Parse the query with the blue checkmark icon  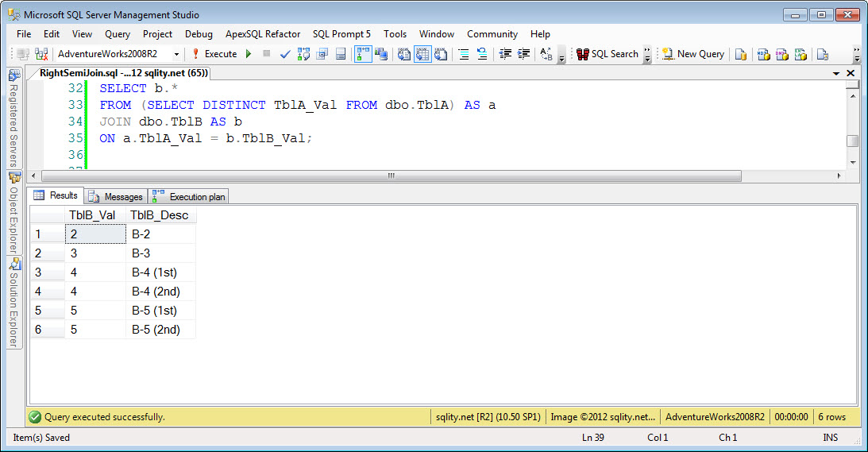click(x=285, y=54)
